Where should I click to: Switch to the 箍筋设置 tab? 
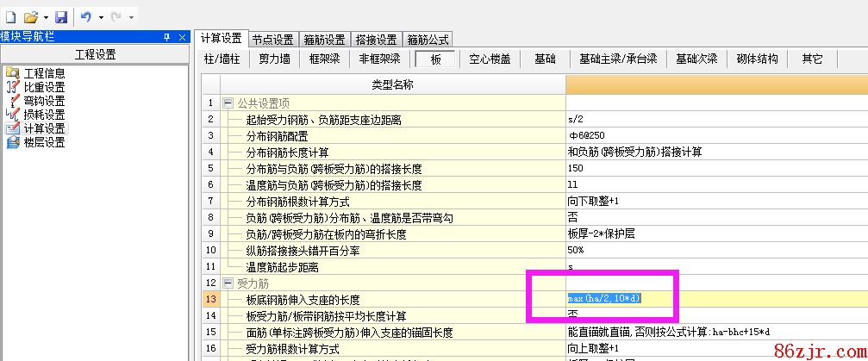tap(324, 40)
